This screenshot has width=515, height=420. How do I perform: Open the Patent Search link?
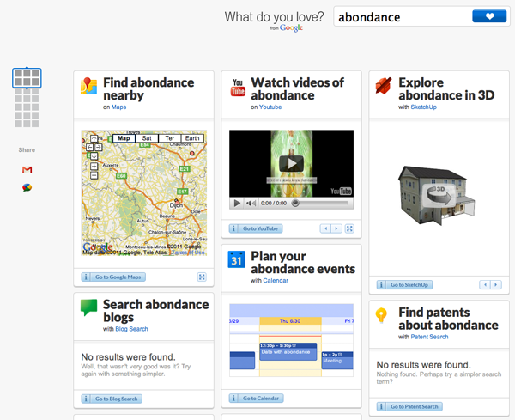pyautogui.click(x=429, y=337)
